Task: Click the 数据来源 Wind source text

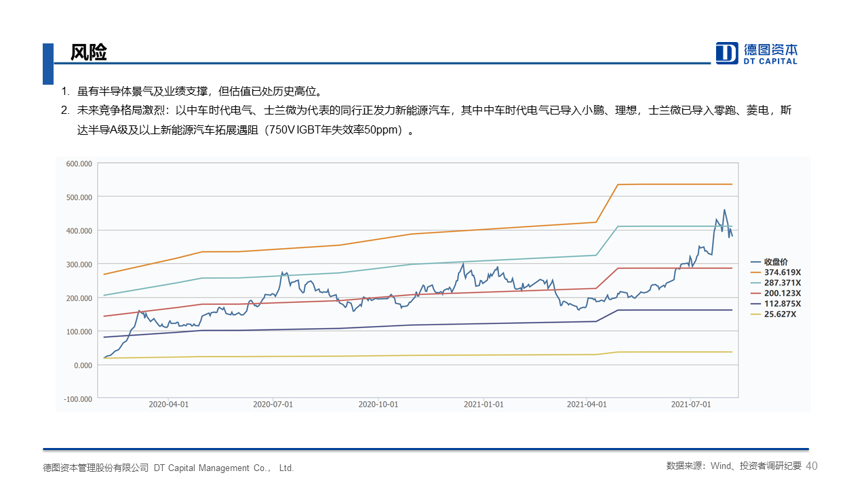Action: (x=734, y=466)
